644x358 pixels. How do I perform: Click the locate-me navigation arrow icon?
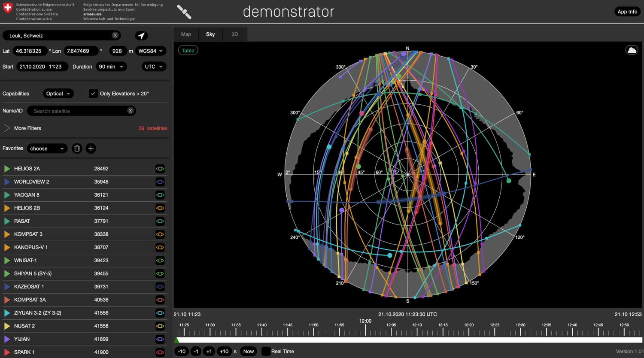(141, 36)
